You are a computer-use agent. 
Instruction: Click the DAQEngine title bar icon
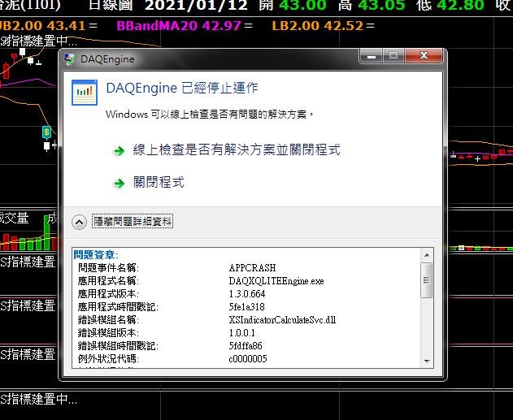click(x=69, y=58)
